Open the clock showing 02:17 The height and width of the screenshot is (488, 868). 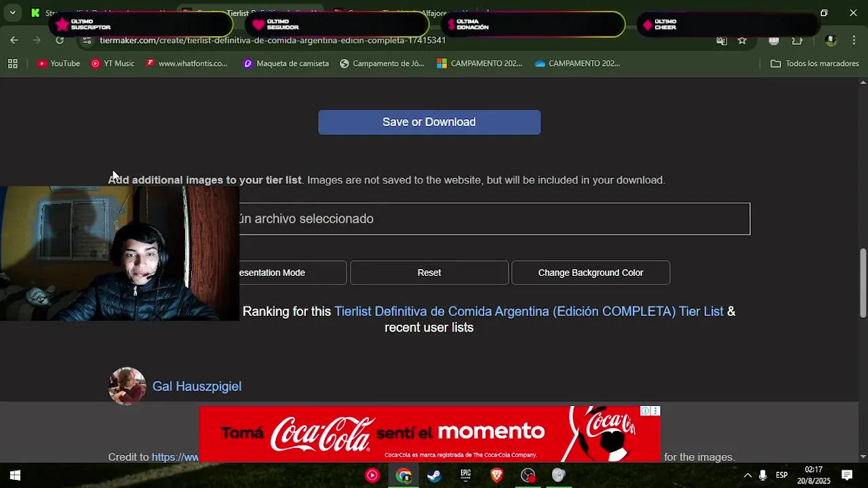coord(814,475)
